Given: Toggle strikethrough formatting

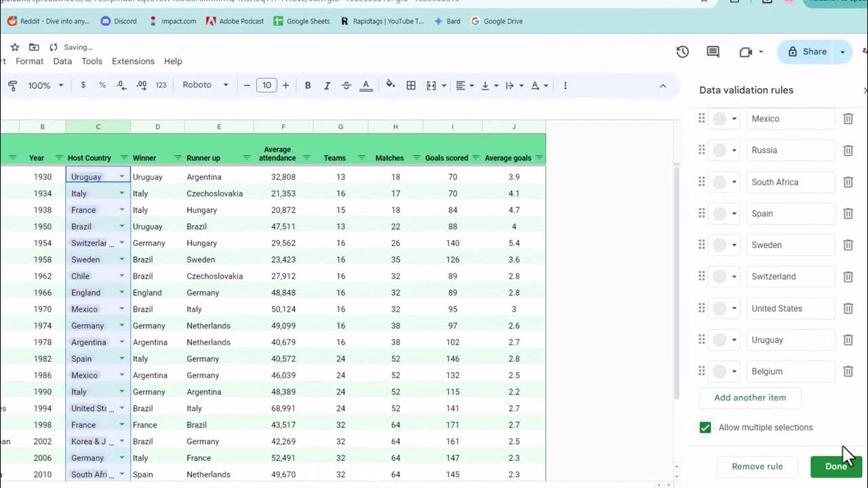Looking at the screenshot, I should pyautogui.click(x=347, y=85).
